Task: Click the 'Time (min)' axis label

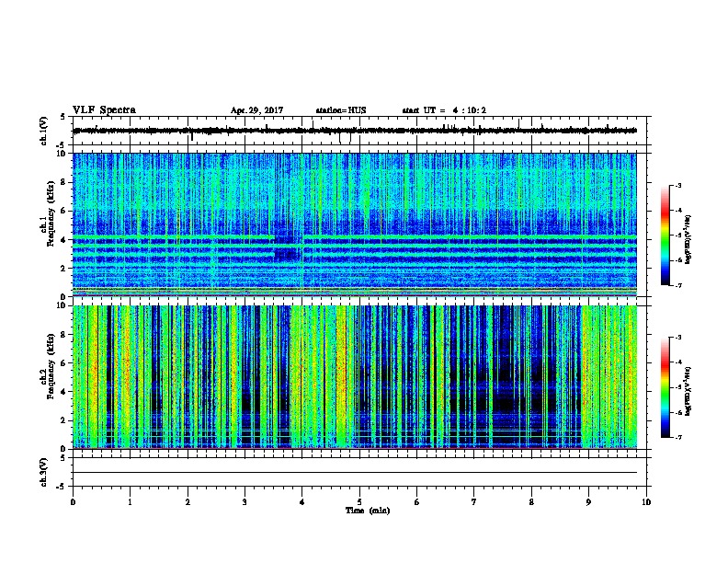Action: (368, 511)
